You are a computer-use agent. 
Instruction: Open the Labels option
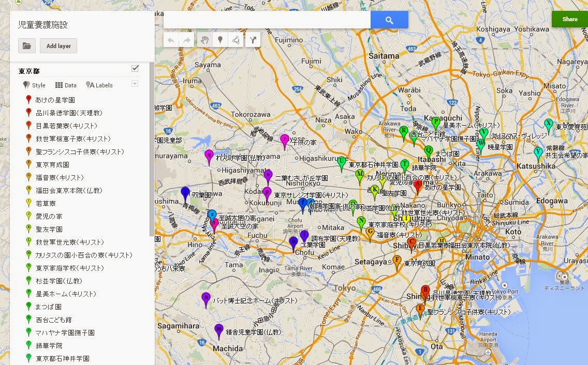pyautogui.click(x=99, y=85)
